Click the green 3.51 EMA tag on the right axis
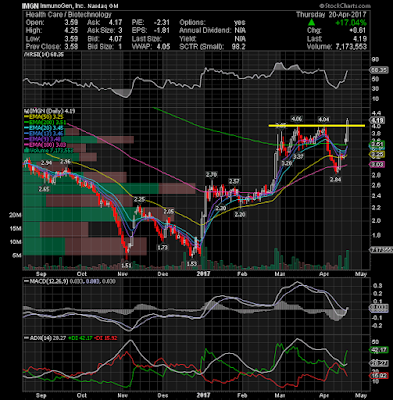This screenshot has width=393, height=400. click(x=377, y=145)
